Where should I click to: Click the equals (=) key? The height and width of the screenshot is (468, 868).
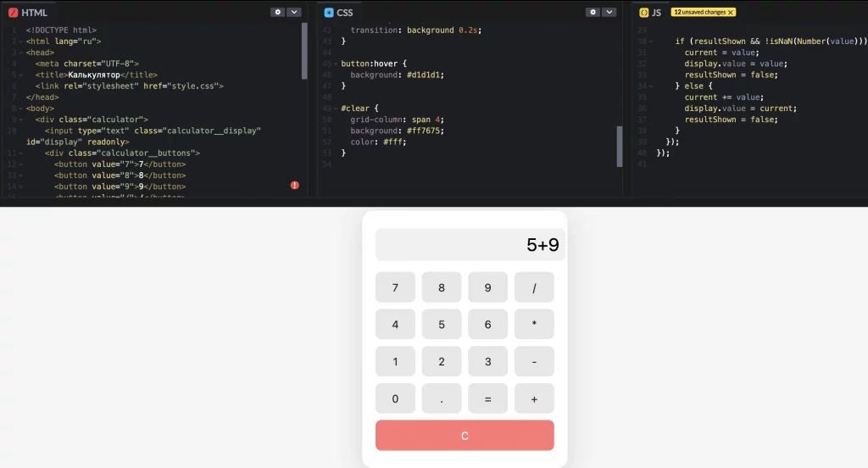pos(487,398)
